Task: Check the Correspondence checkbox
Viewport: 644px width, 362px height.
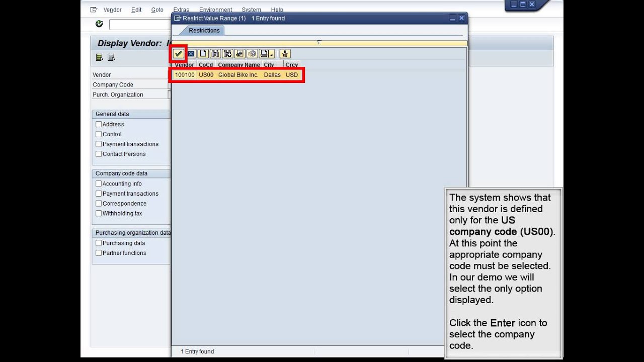Action: tap(99, 204)
